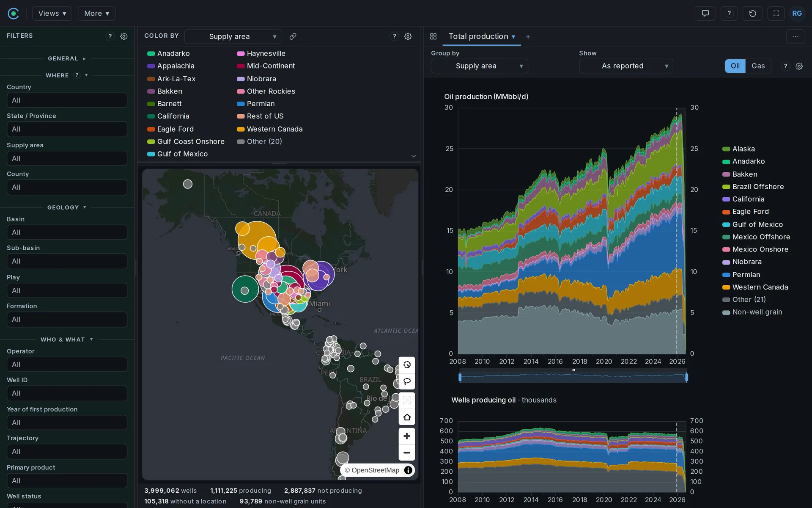Toggle Alaska series in chart legend
812x508 pixels.
[738, 149]
